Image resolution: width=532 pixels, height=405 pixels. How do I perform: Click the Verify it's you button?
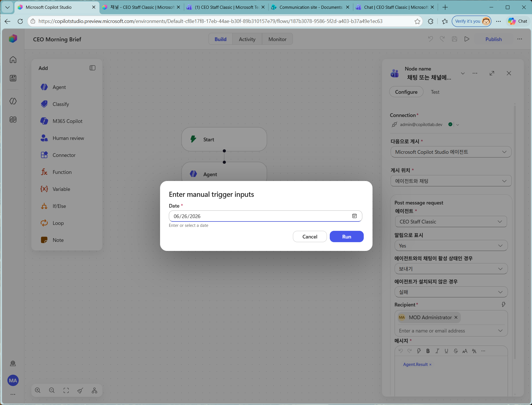472,21
